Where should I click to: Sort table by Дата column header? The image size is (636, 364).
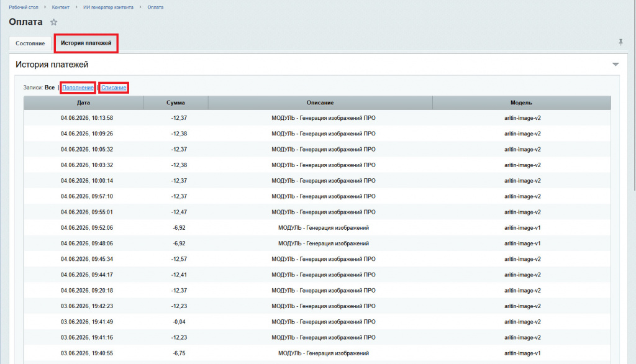[x=84, y=103]
